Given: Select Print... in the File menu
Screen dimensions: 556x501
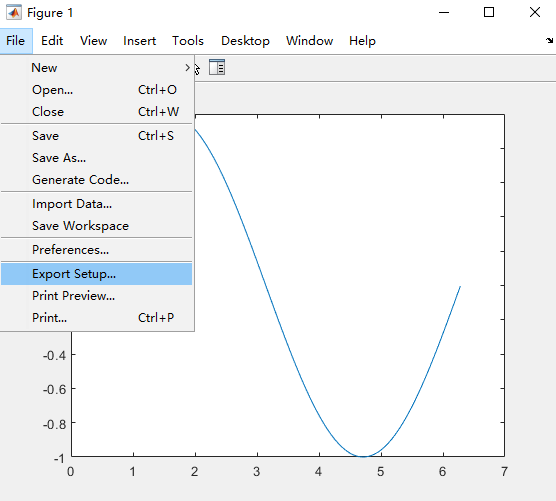Looking at the screenshot, I should coord(96,318).
